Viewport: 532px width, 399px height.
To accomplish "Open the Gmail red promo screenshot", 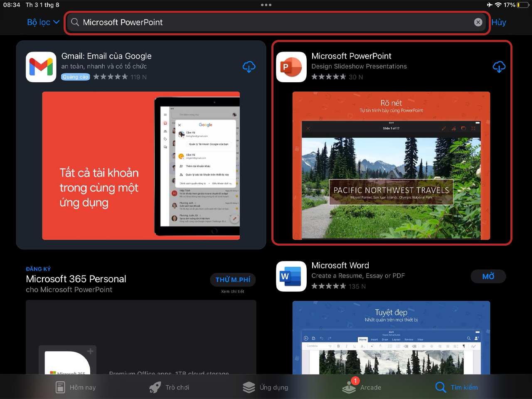I will pos(141,166).
